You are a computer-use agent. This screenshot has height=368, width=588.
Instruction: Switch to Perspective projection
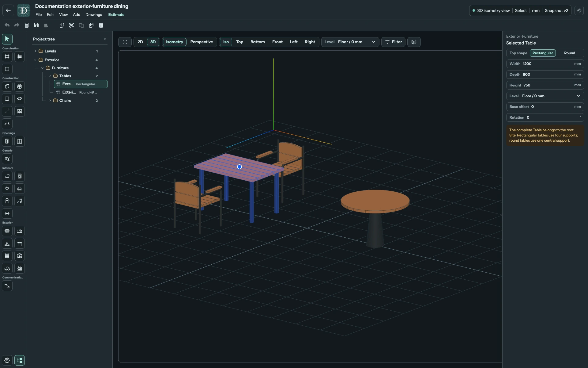click(202, 42)
